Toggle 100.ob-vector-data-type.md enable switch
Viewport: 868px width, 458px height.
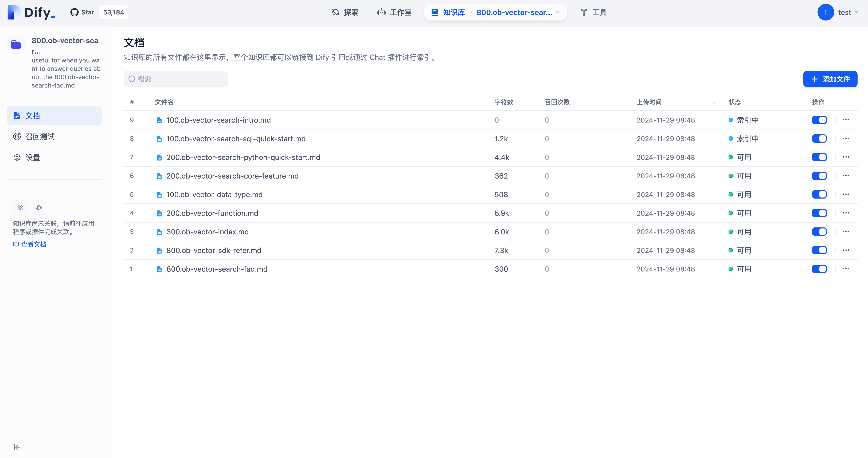coord(819,194)
